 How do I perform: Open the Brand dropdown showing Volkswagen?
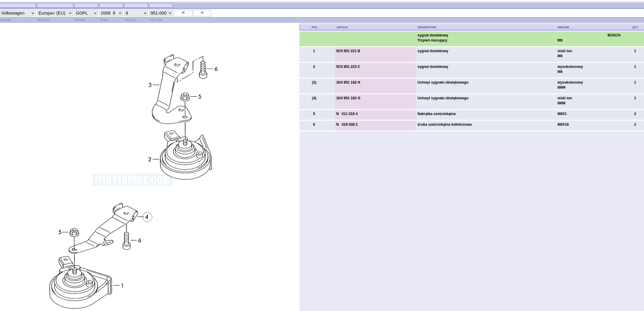coord(18,13)
